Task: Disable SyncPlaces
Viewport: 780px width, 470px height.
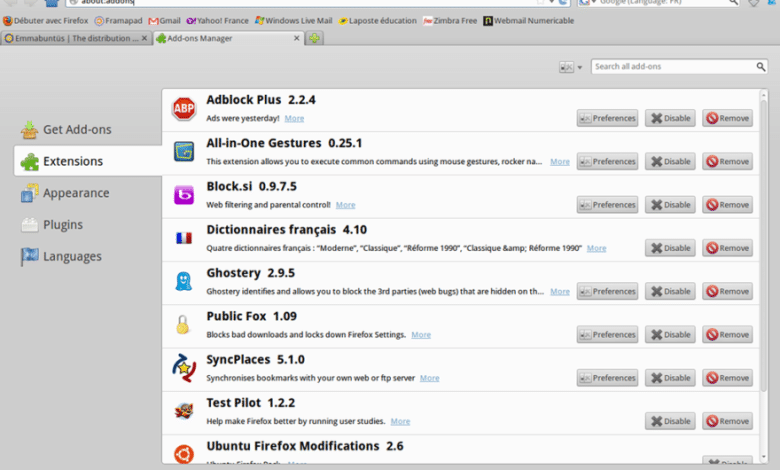Action: 670,378
